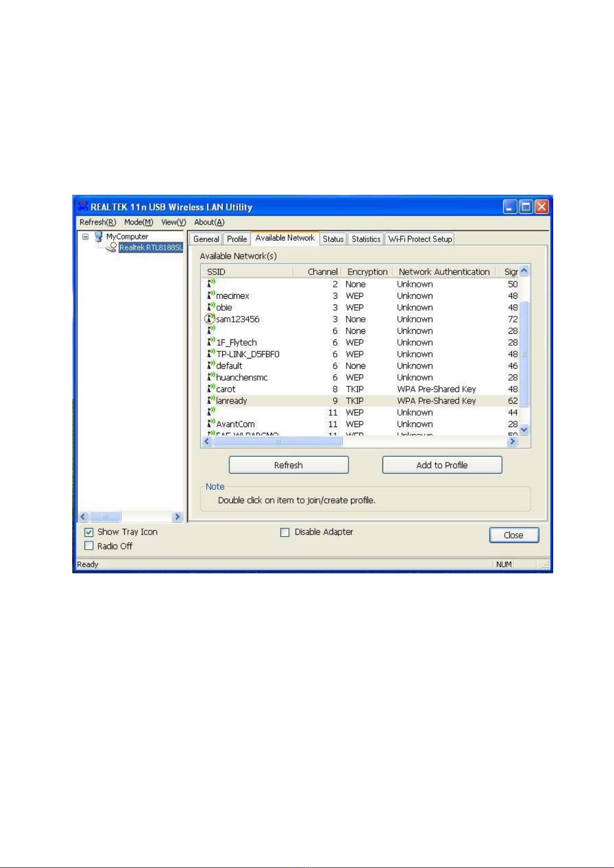Click the Realtek RTL8188SU adapter icon
The image size is (614, 868).
(112, 248)
